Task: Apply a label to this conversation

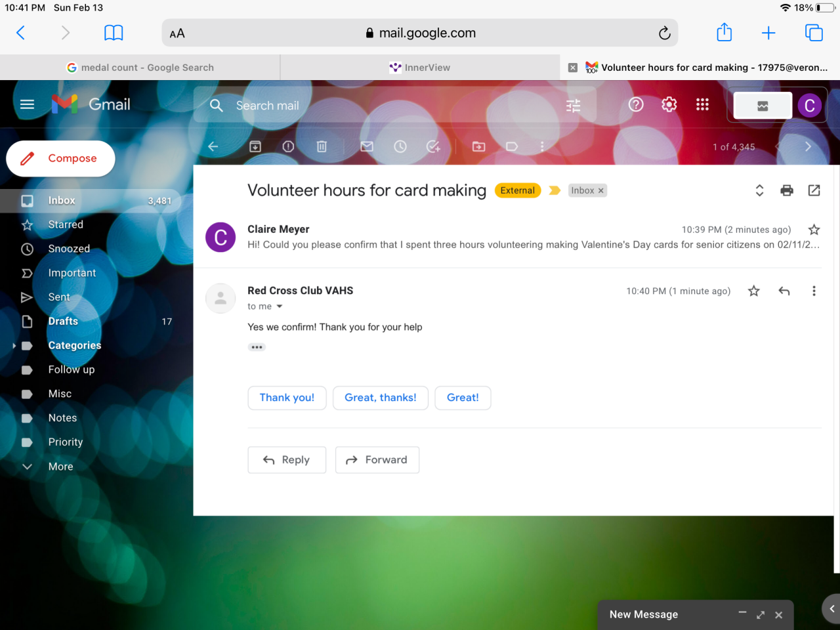Action: (512, 146)
